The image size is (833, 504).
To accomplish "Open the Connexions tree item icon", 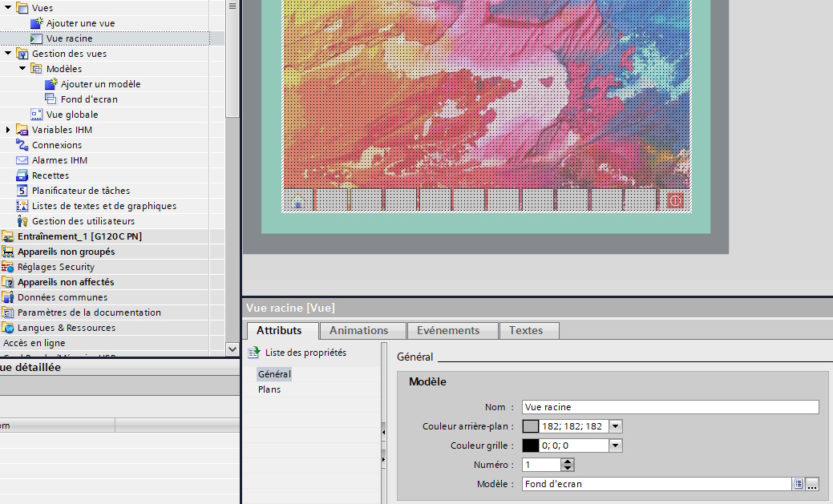I will pyautogui.click(x=22, y=145).
